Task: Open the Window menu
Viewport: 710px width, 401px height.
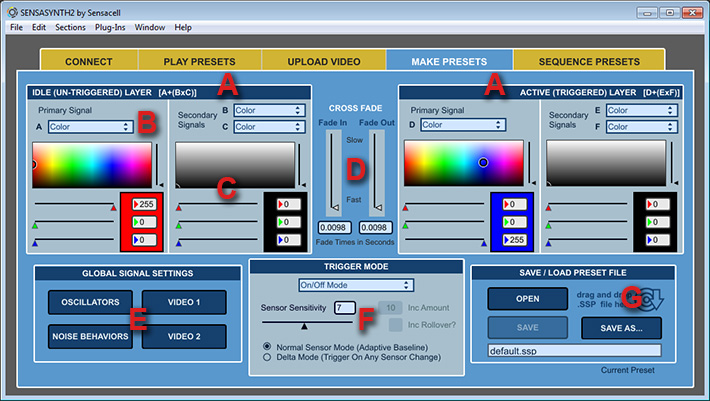Action: pyautogui.click(x=150, y=27)
